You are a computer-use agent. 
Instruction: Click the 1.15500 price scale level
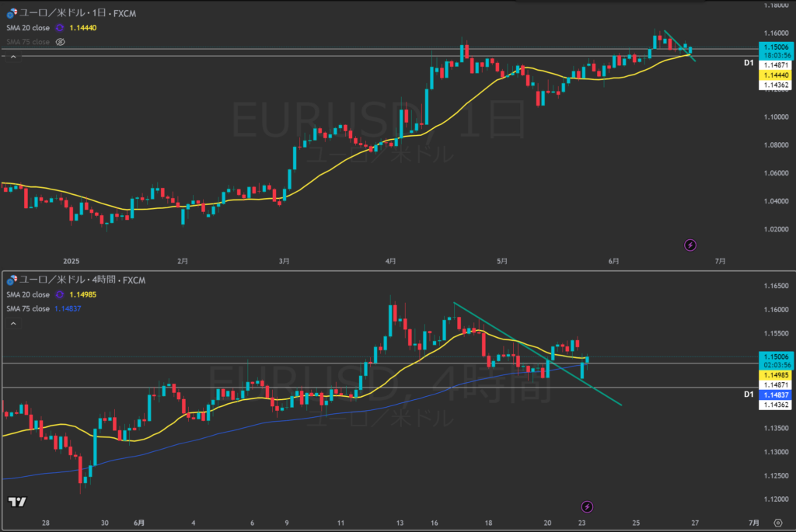777,334
